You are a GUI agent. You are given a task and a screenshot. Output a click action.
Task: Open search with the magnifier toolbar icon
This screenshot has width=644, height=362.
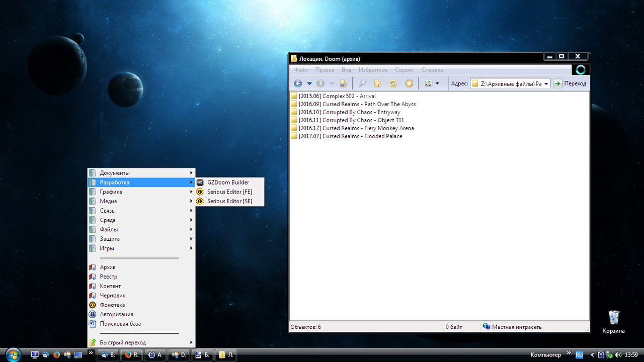(362, 83)
